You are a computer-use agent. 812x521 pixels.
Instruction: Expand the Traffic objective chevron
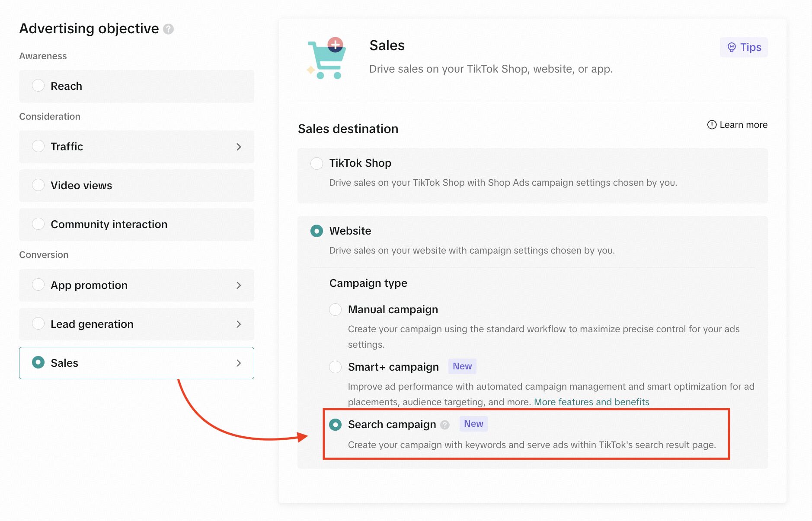[x=239, y=147]
